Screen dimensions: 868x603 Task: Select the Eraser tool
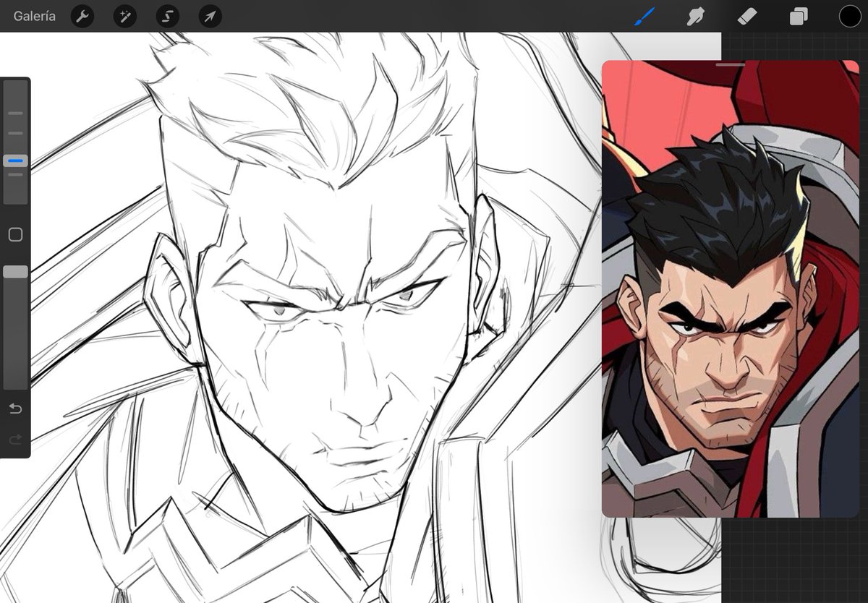click(746, 16)
